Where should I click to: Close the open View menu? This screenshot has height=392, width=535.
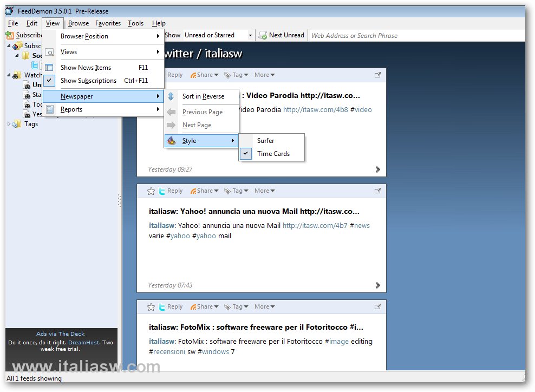[x=53, y=23]
